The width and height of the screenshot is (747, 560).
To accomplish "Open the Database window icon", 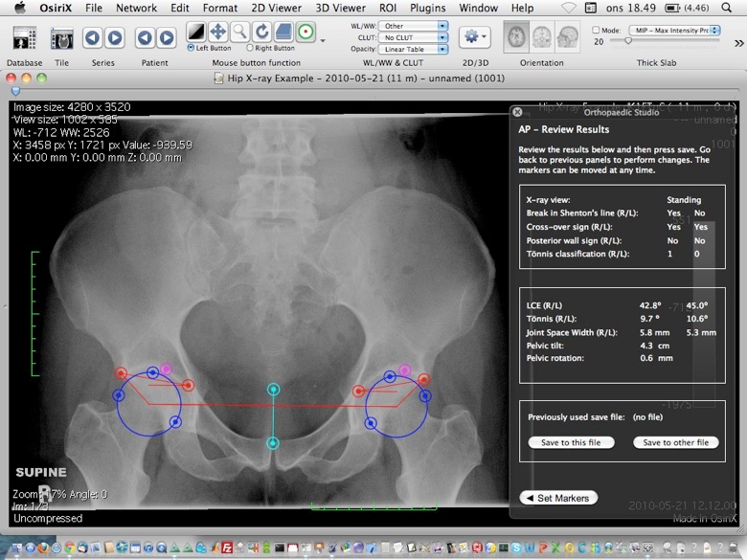I will [x=24, y=38].
